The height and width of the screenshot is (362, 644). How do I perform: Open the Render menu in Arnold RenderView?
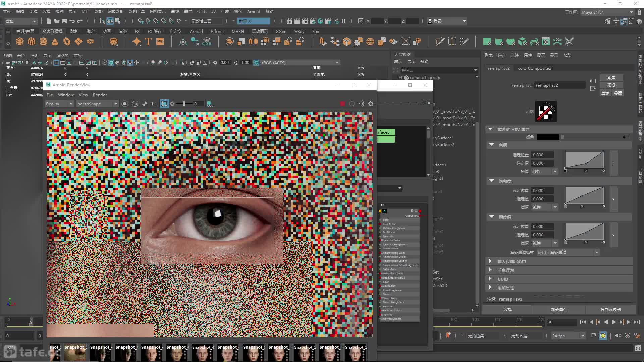click(100, 95)
